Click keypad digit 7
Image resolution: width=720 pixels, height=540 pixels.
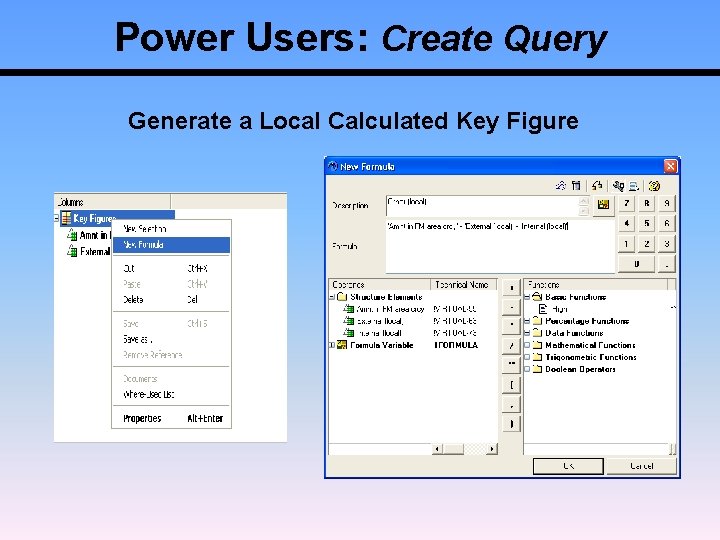[626, 203]
